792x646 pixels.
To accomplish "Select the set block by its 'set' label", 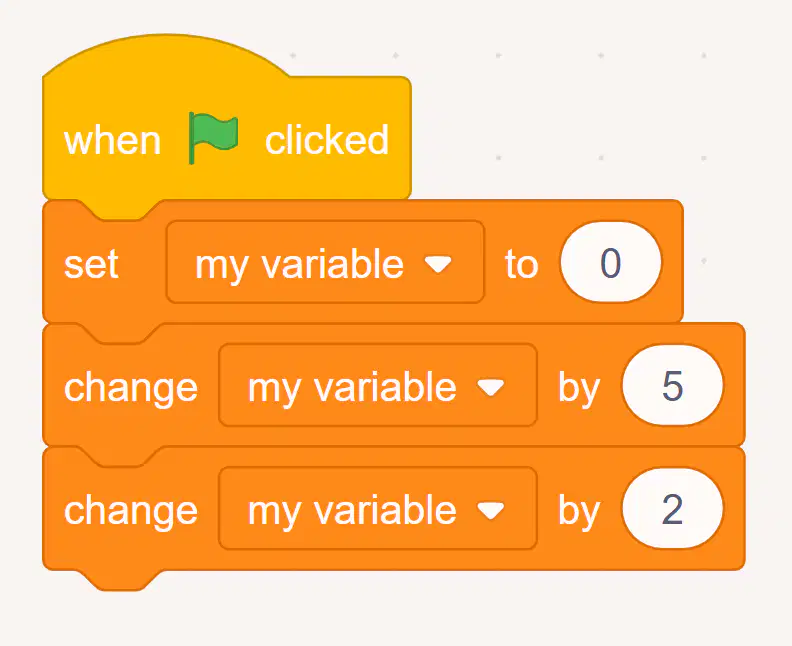I will [x=91, y=264].
